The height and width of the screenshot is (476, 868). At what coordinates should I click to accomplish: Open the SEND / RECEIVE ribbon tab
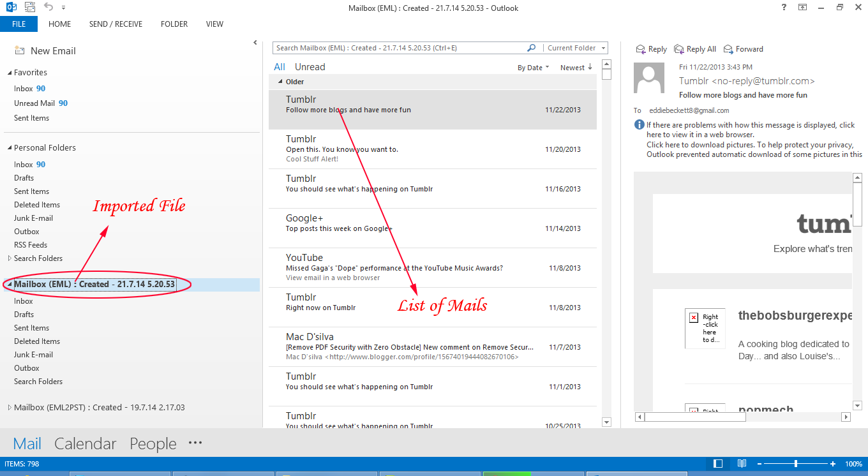tap(116, 24)
